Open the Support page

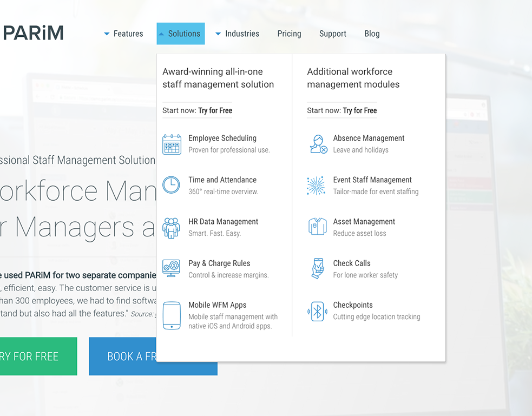click(332, 34)
